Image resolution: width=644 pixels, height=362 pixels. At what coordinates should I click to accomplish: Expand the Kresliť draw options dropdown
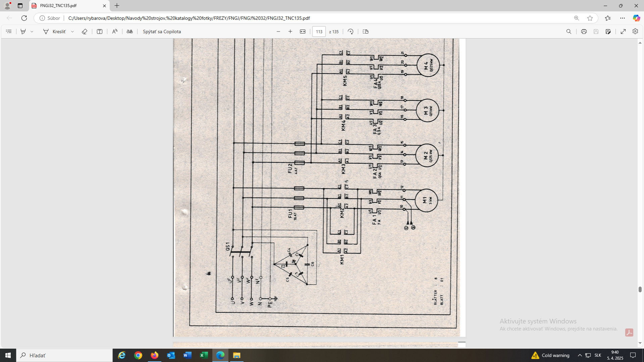click(72, 32)
